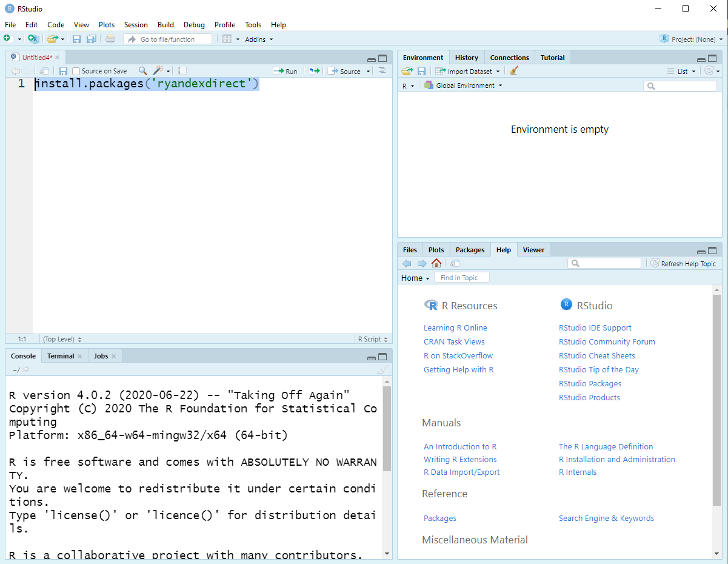Screen dimensions: 728x564
Task: Click the Run button in the editor
Action: click(286, 71)
